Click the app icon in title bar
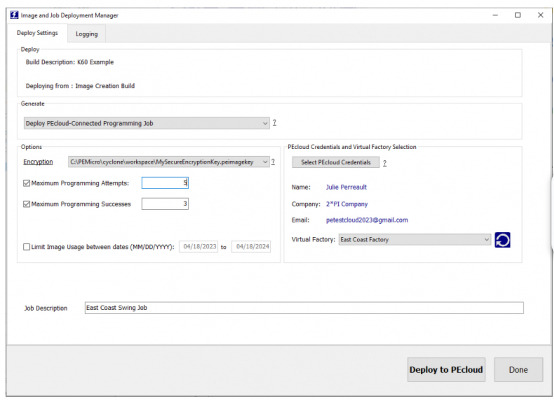 [14, 15]
